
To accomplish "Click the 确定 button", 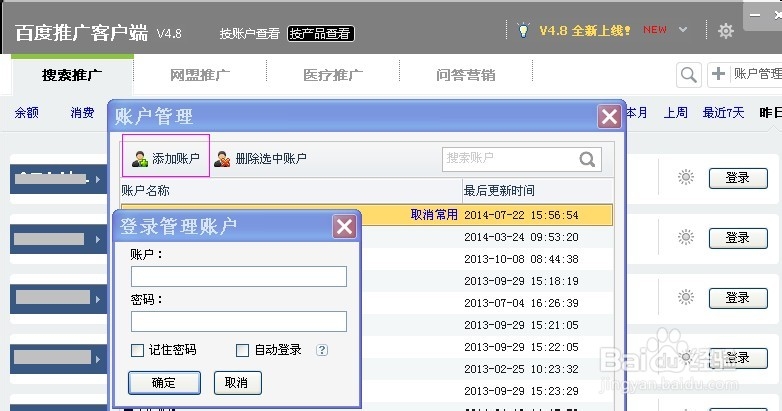I will pos(164,383).
